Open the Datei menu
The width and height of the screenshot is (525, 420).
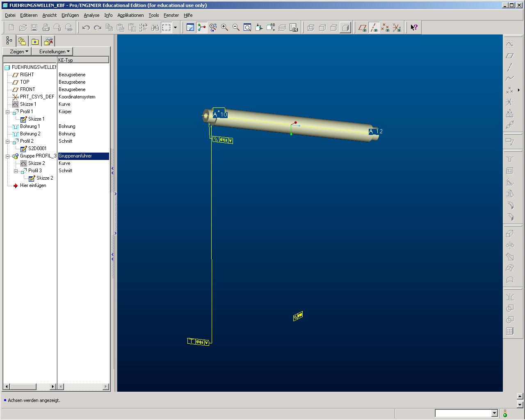click(10, 15)
